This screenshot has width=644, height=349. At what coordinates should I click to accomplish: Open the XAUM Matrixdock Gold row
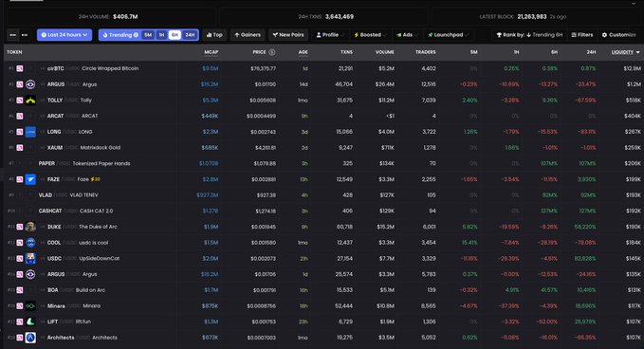coord(322,148)
